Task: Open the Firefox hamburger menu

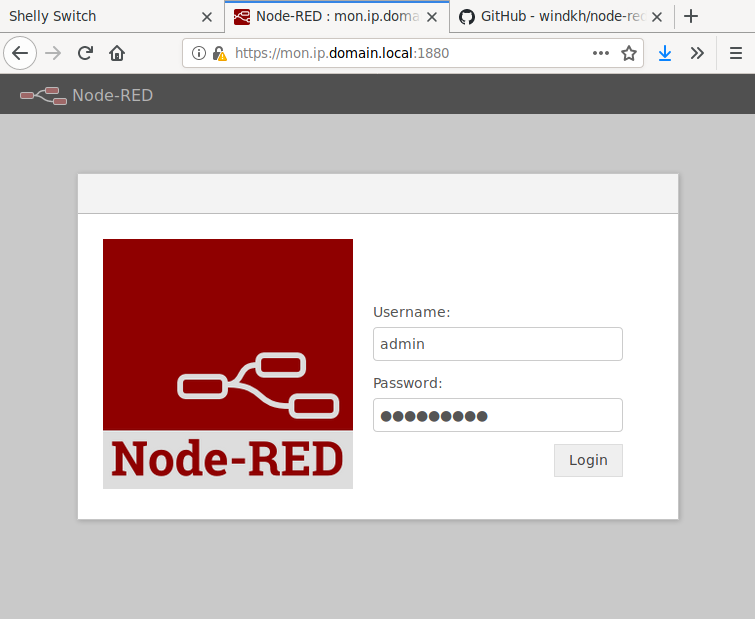Action: 736,53
